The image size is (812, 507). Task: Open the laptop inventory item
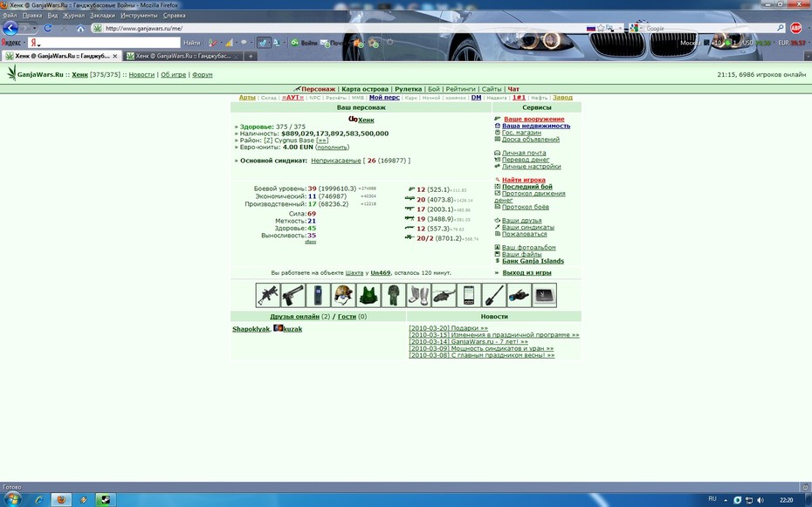(545, 295)
